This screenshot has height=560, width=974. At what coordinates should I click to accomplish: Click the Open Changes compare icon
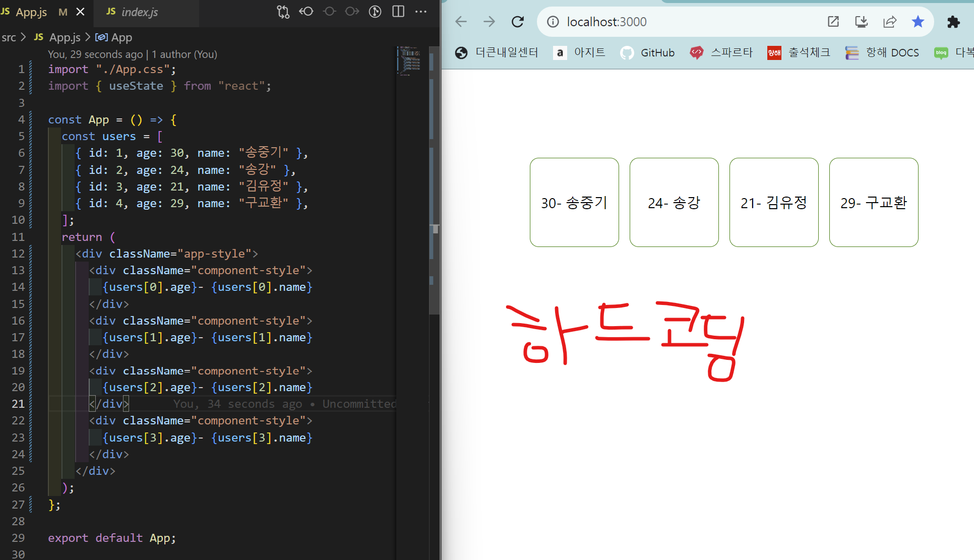pyautogui.click(x=283, y=12)
